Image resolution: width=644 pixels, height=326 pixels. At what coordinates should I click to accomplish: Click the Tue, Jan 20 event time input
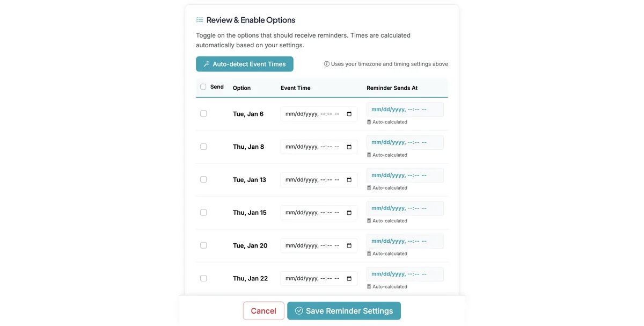[319, 245]
